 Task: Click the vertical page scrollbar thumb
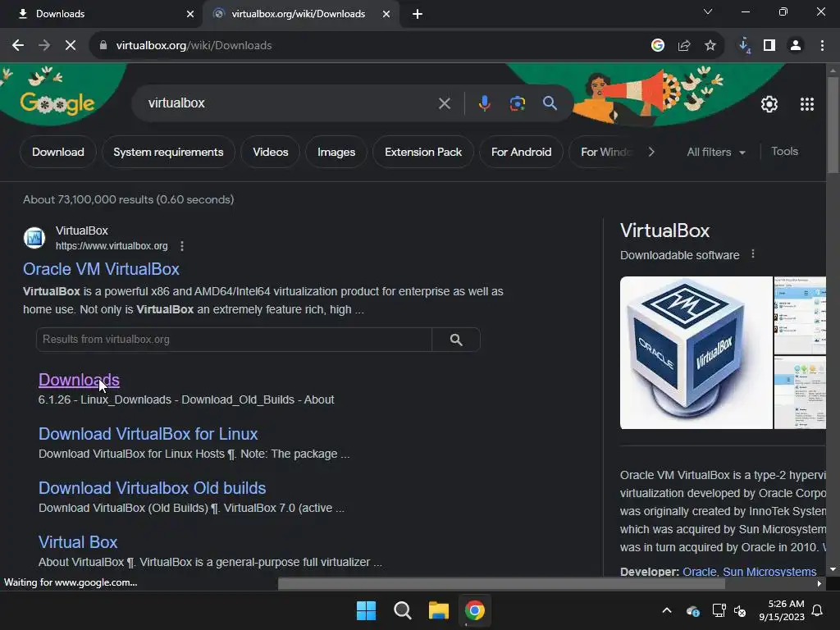tap(833, 126)
